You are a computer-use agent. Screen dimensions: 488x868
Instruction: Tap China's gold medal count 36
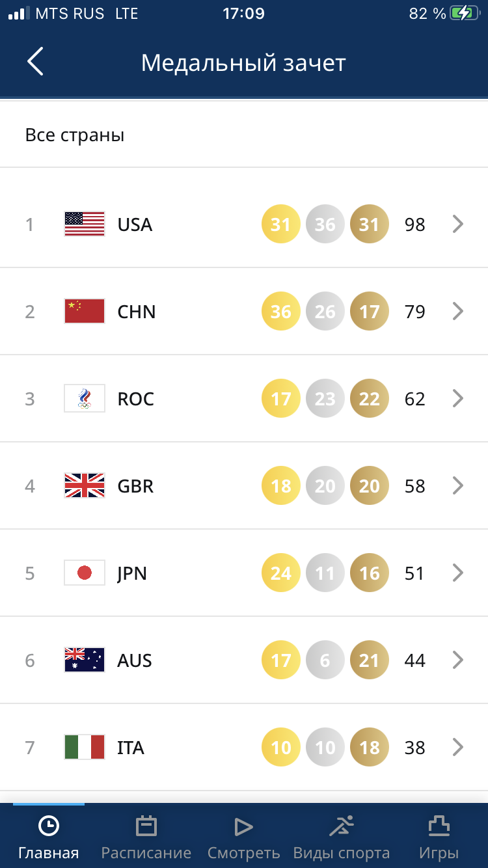(281, 312)
